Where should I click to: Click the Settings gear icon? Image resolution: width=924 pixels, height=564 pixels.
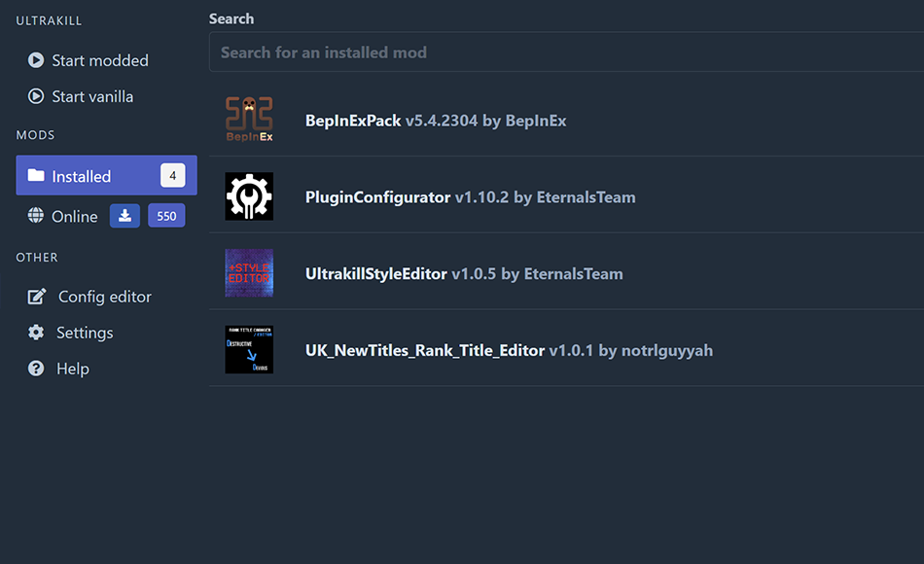click(36, 333)
